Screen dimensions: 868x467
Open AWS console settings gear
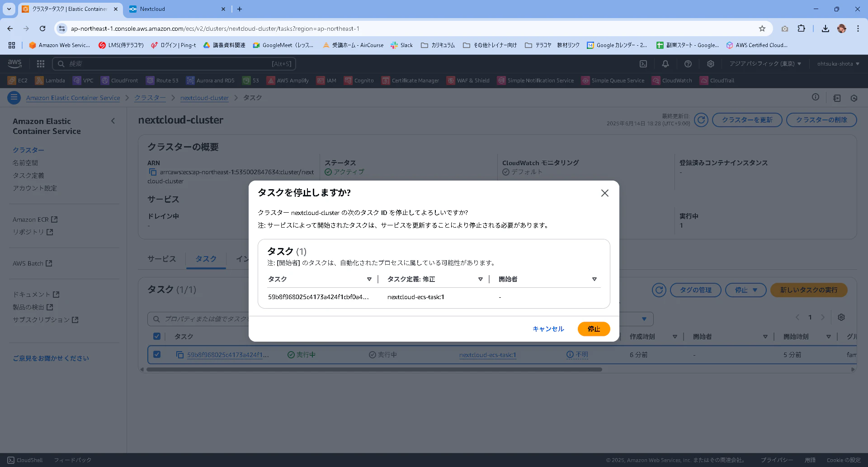click(711, 64)
